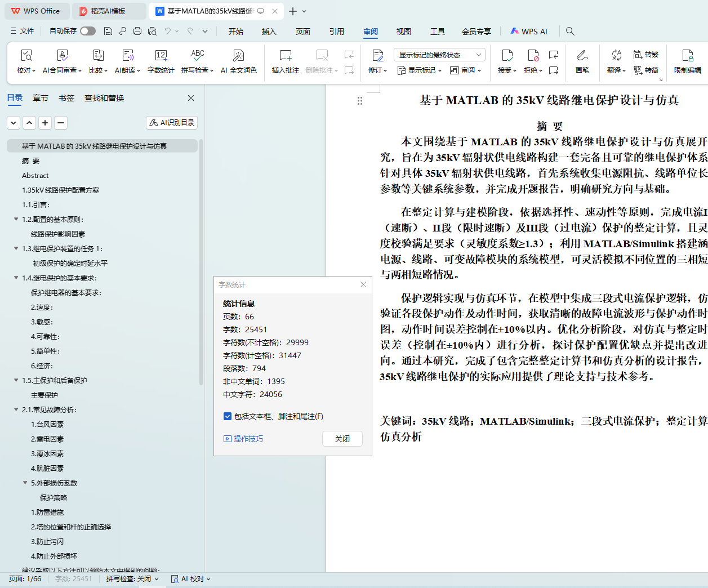Open the AI全文润色 polish tool

tap(238, 56)
